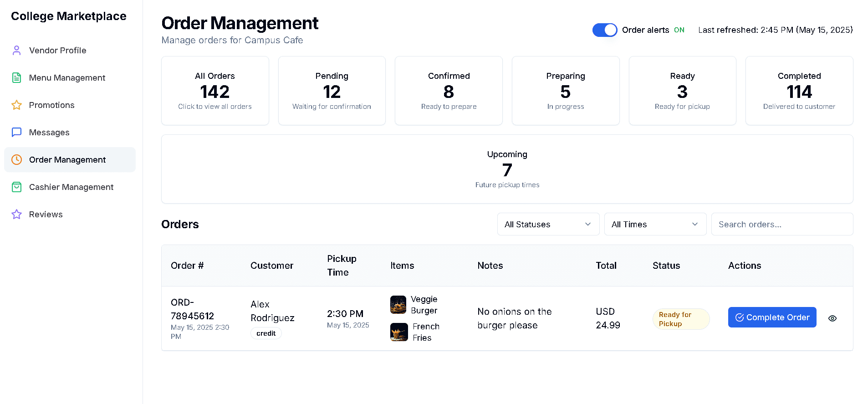Image resolution: width=868 pixels, height=404 pixels.
Task: Turn off the Order alerts switch
Action: coord(604,30)
